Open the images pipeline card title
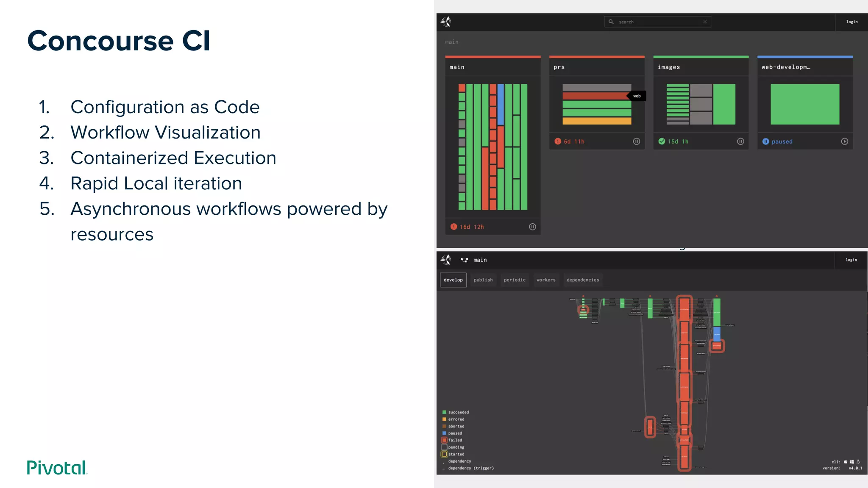The width and height of the screenshot is (868, 488). point(669,67)
